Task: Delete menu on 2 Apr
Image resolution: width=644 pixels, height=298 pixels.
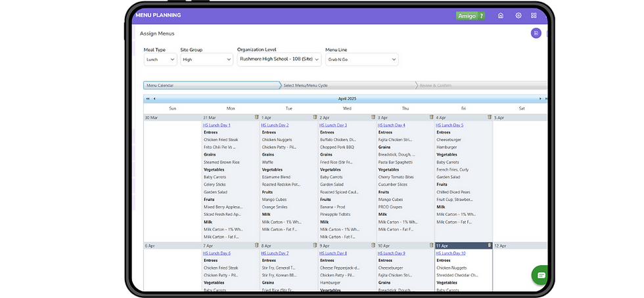Action: [x=373, y=117]
